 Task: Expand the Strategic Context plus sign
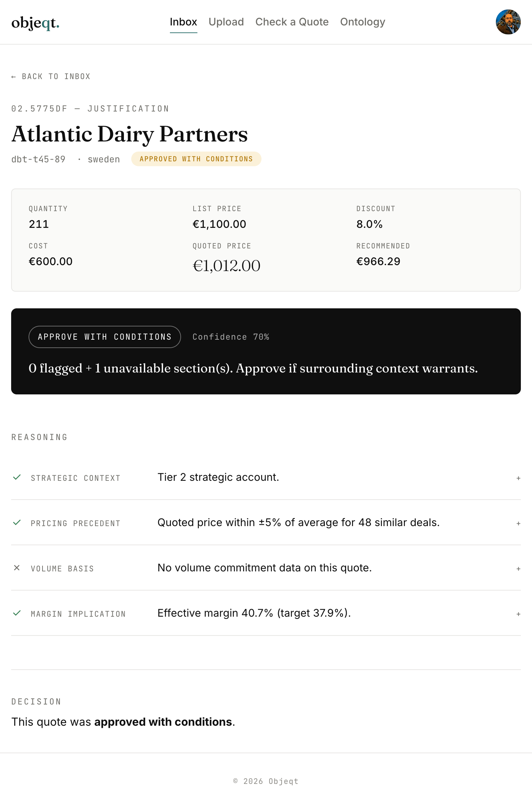click(518, 478)
